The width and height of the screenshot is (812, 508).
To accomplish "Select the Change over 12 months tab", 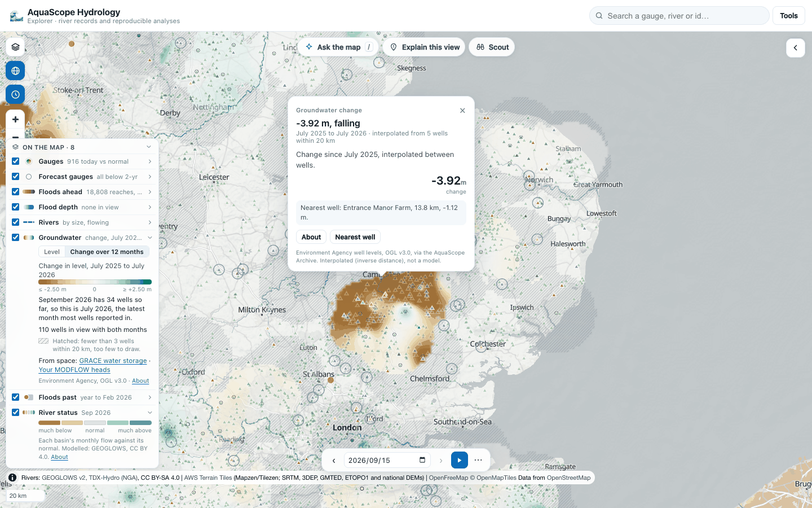I will [x=107, y=252].
